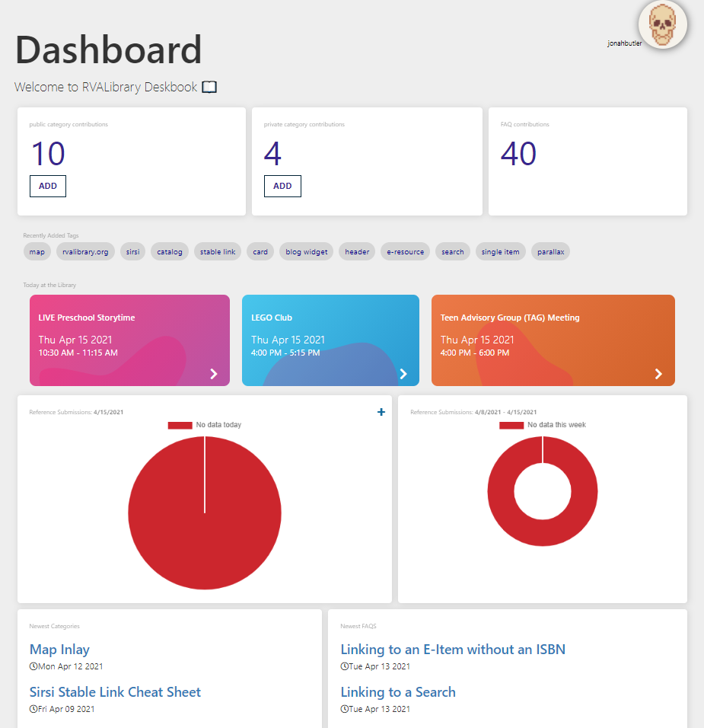Open the Map Inlay category
This screenshot has width=704, height=728.
(59, 650)
